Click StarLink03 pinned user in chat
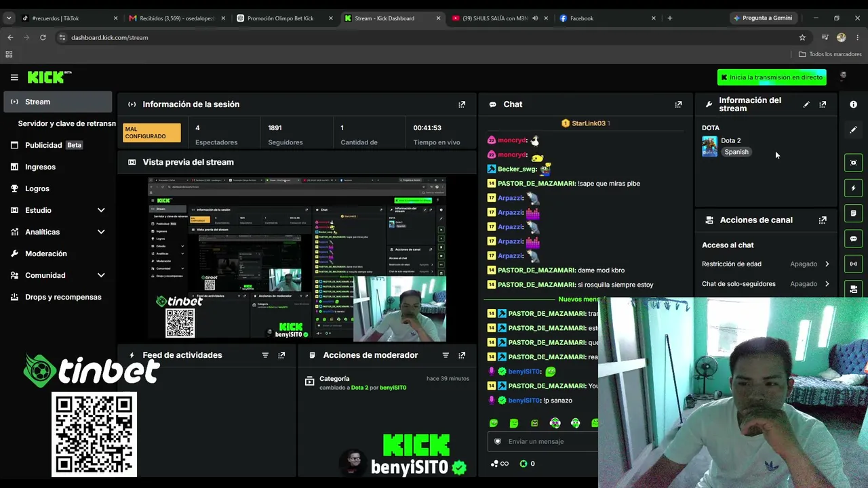Viewport: 868px width, 488px height. (x=587, y=123)
